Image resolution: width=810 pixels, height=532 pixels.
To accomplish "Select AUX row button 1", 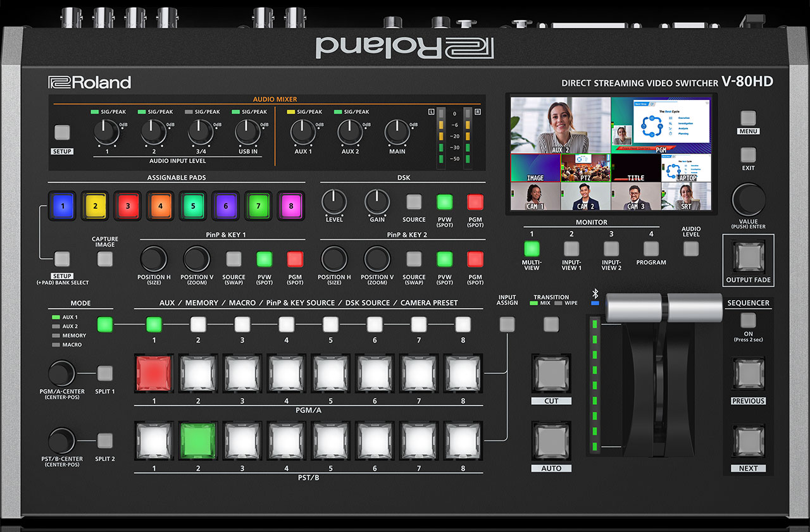I will (x=154, y=325).
